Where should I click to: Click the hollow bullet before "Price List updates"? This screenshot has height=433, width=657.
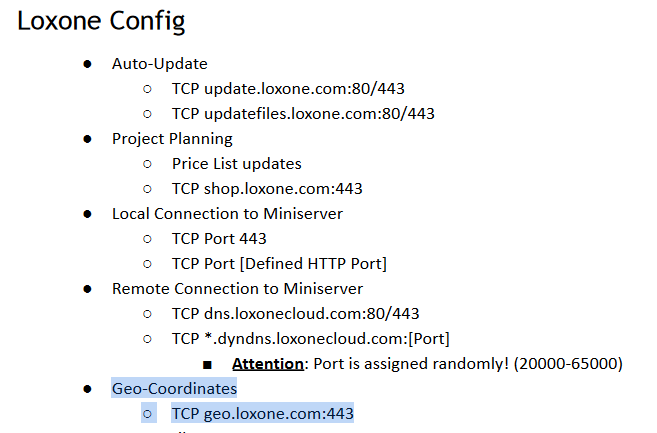[x=148, y=164]
